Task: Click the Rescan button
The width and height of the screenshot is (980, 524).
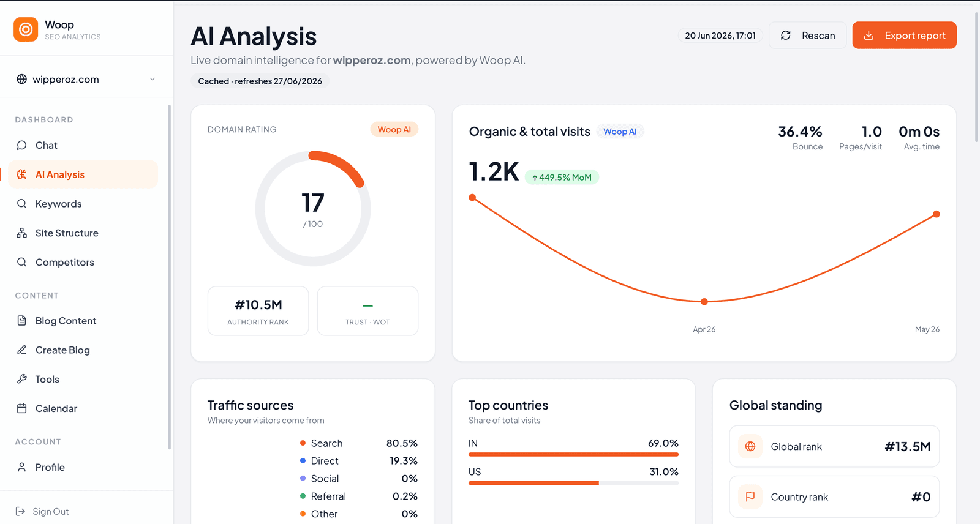Action: pos(808,36)
